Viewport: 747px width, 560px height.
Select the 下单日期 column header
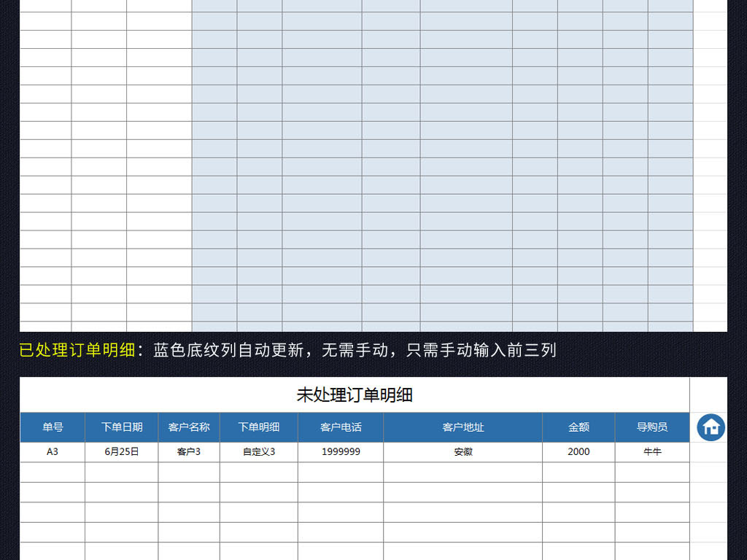(122, 427)
